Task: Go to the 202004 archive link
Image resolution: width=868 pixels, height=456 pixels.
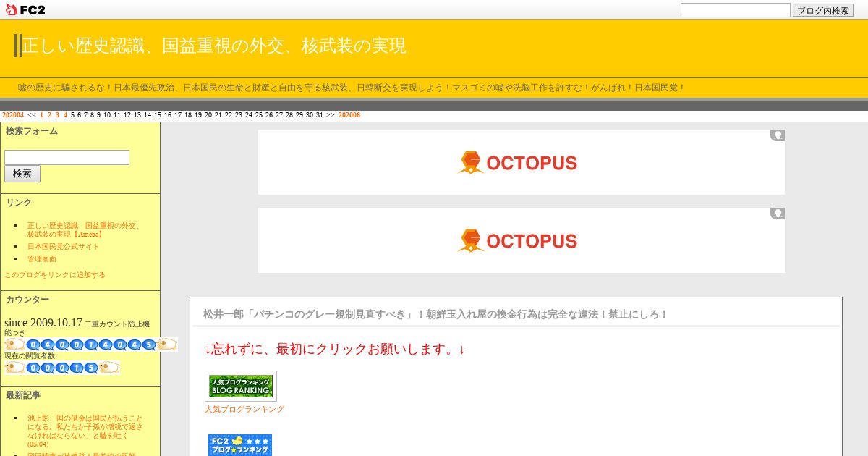Action: tap(13, 115)
